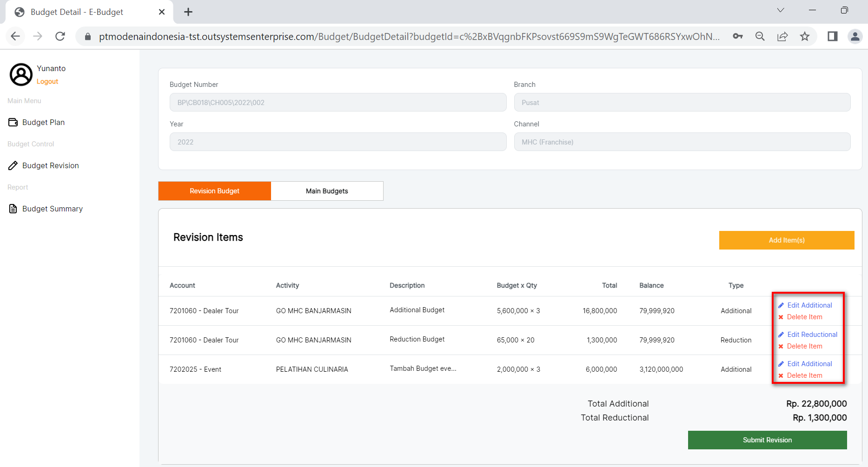
Task: Click the Logout link
Action: point(47,81)
